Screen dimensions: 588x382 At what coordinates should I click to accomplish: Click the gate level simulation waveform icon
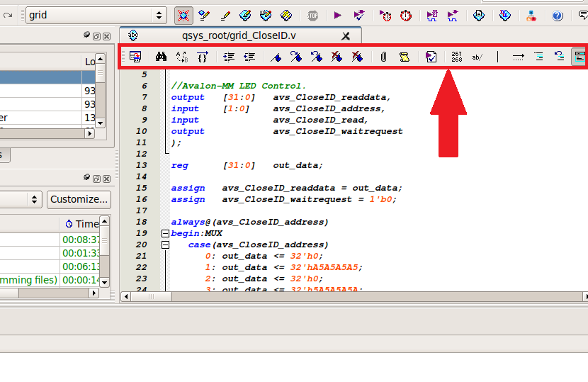453,16
